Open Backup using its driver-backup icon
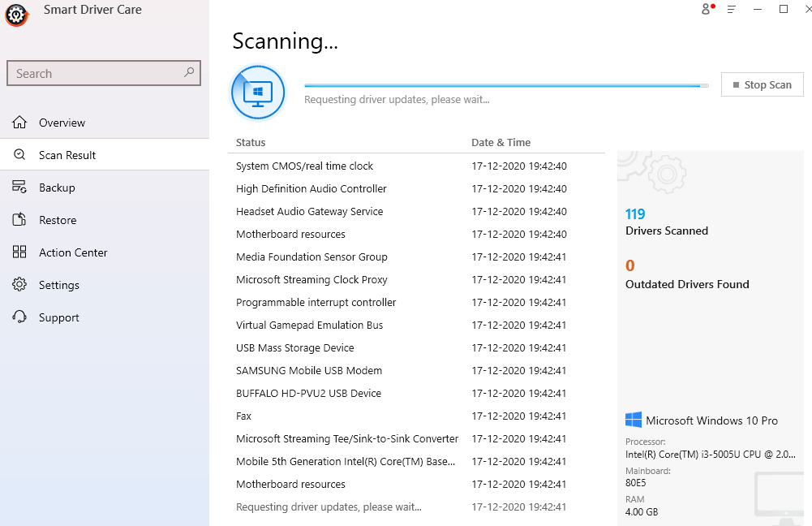Viewport: 812px width, 526px height. point(19,187)
